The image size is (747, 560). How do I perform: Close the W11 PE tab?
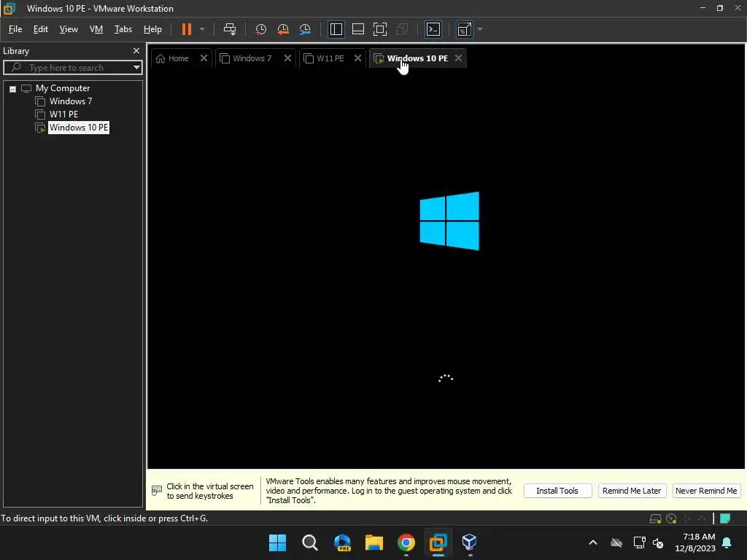357,58
